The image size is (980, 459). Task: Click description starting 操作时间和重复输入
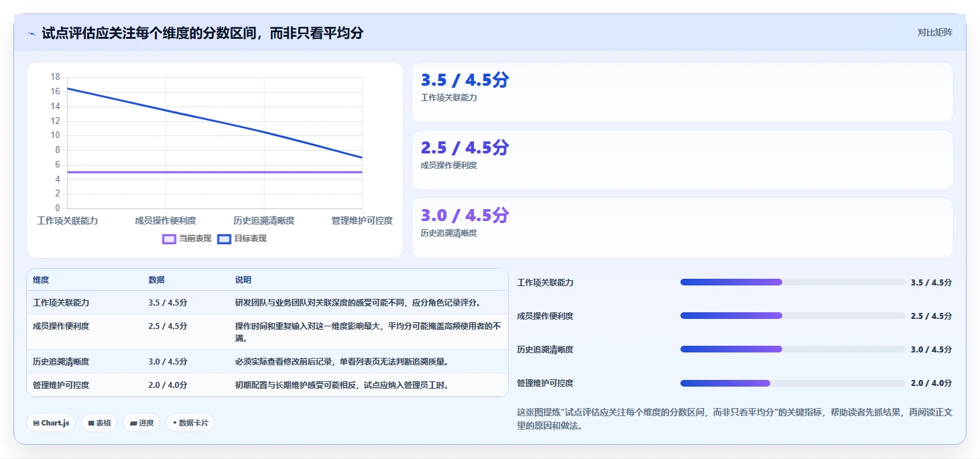coord(367,332)
